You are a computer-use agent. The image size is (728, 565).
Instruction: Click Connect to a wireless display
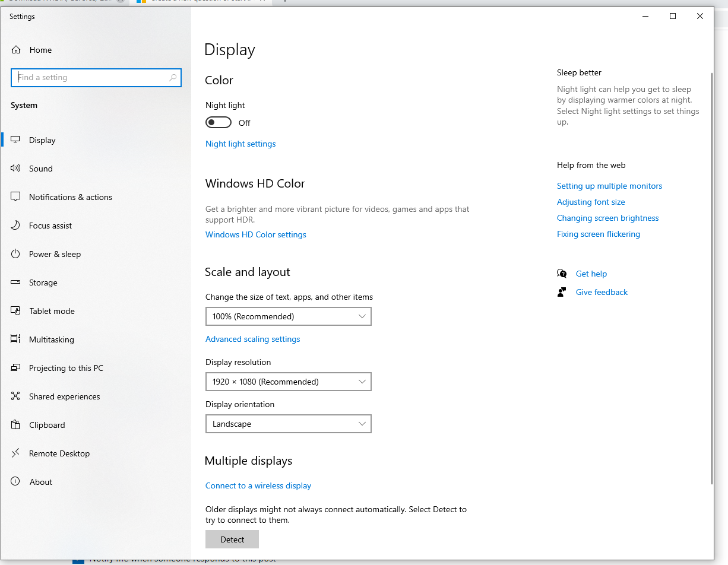point(258,485)
